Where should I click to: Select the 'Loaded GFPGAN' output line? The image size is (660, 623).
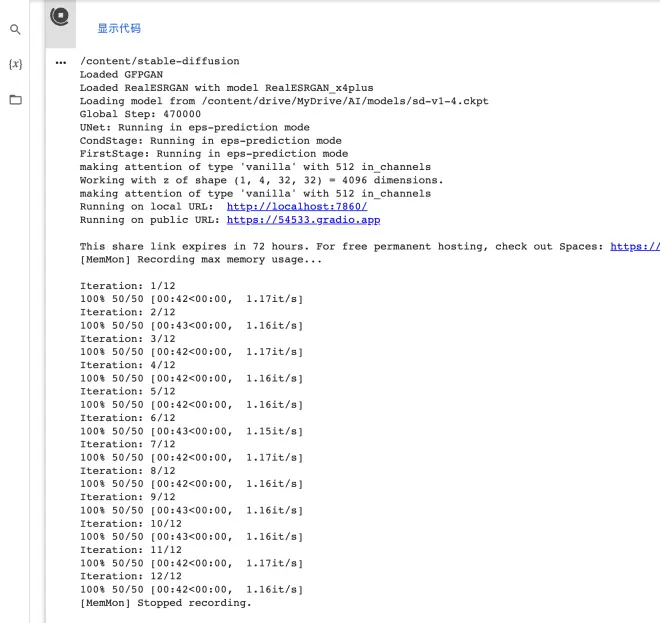click(x=121, y=75)
